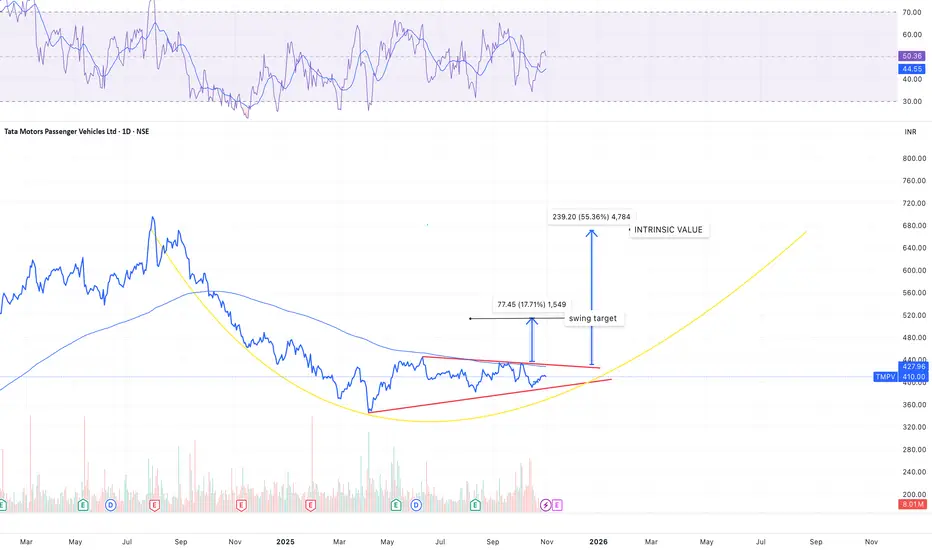
Task: Click the 239.20 (55.36%) measurement label
Action: point(591,217)
